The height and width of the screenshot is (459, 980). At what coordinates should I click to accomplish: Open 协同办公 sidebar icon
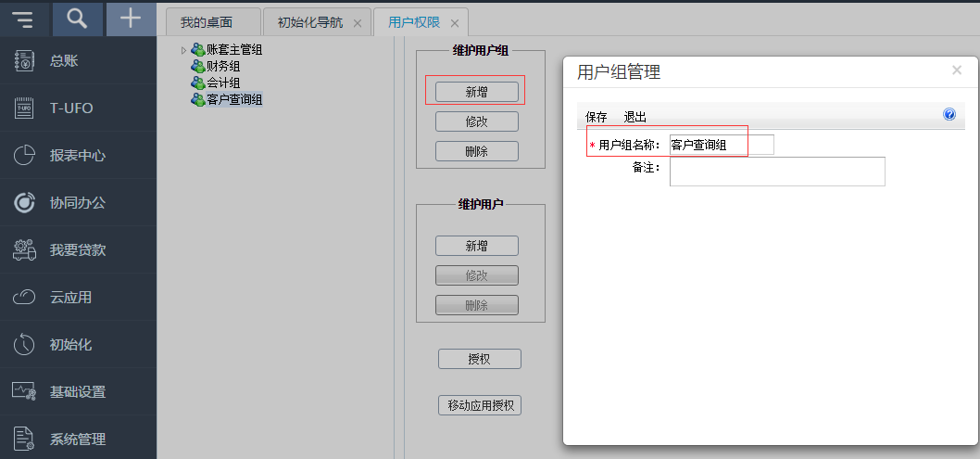24,203
